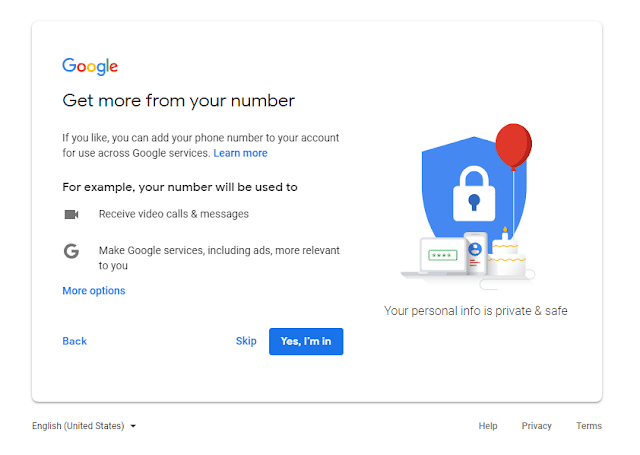Click the red balloon illustration
Image resolution: width=640 pixels, height=455 pixels.
[x=513, y=147]
